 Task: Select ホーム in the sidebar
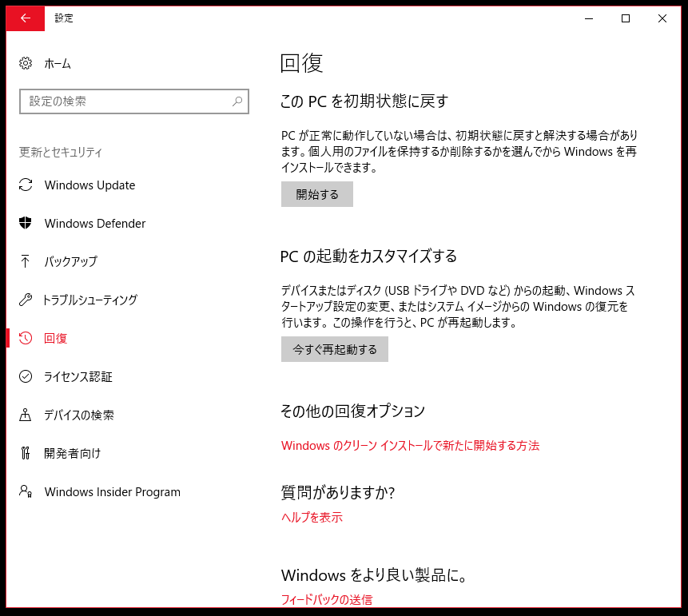(59, 63)
